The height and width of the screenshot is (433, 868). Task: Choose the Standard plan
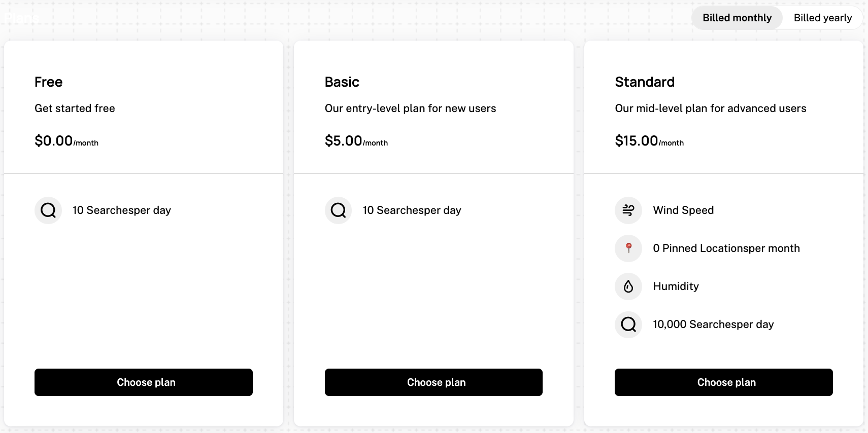coord(723,382)
